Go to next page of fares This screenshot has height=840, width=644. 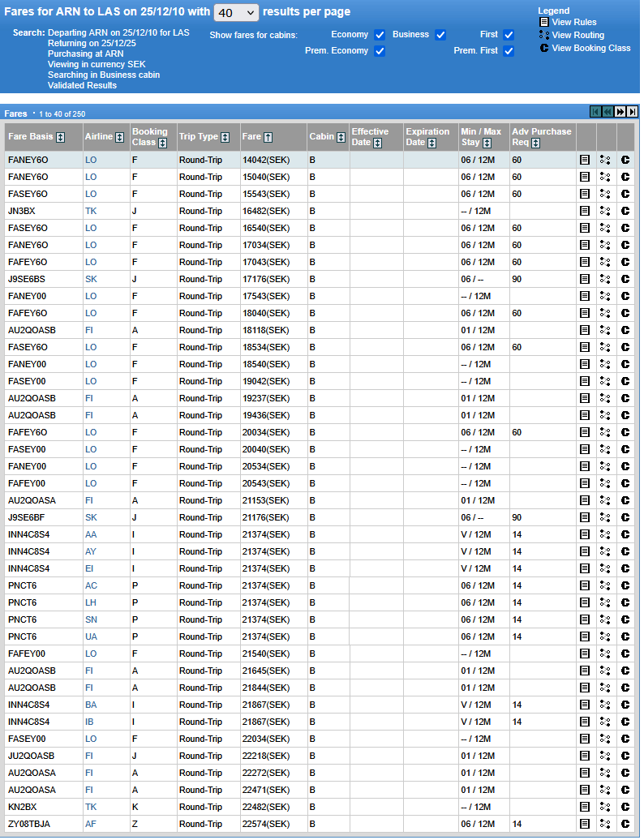click(620, 112)
